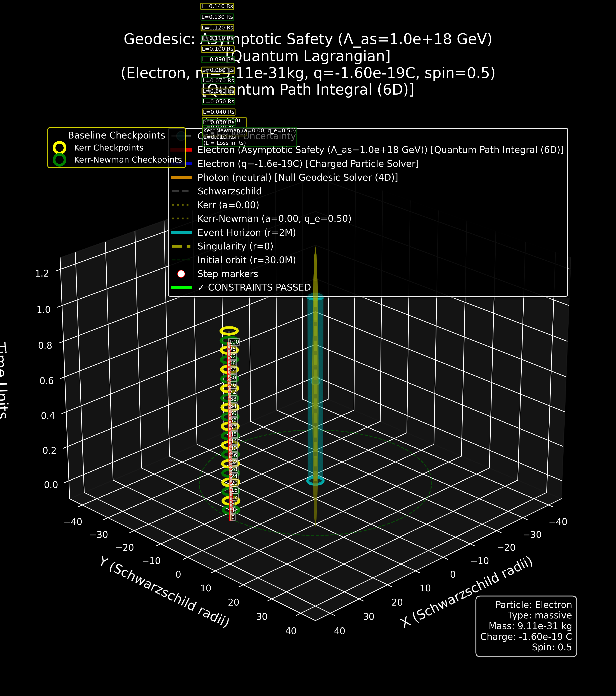Image resolution: width=616 pixels, height=696 pixels.
Task: Select the 'Kerr-Newman Checkpoints' legend label
Action: [128, 160]
